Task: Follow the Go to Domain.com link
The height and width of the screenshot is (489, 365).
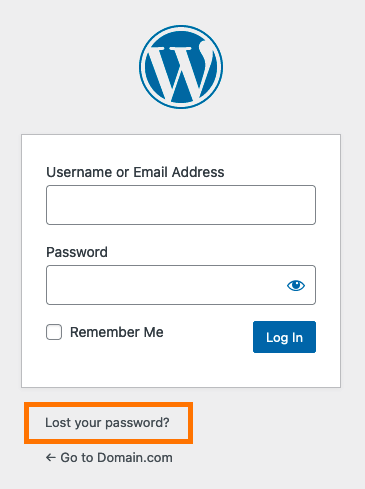Action: pyautogui.click(x=109, y=457)
